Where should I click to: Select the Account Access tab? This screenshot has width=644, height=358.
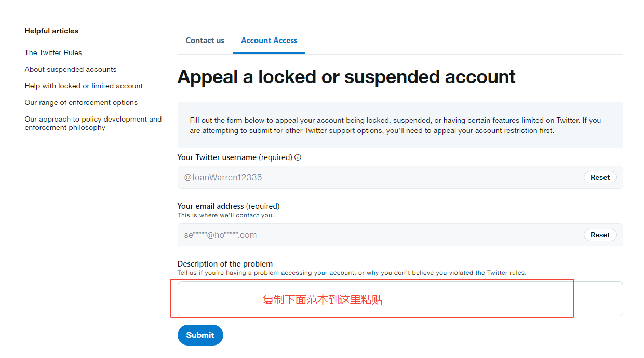click(x=269, y=41)
